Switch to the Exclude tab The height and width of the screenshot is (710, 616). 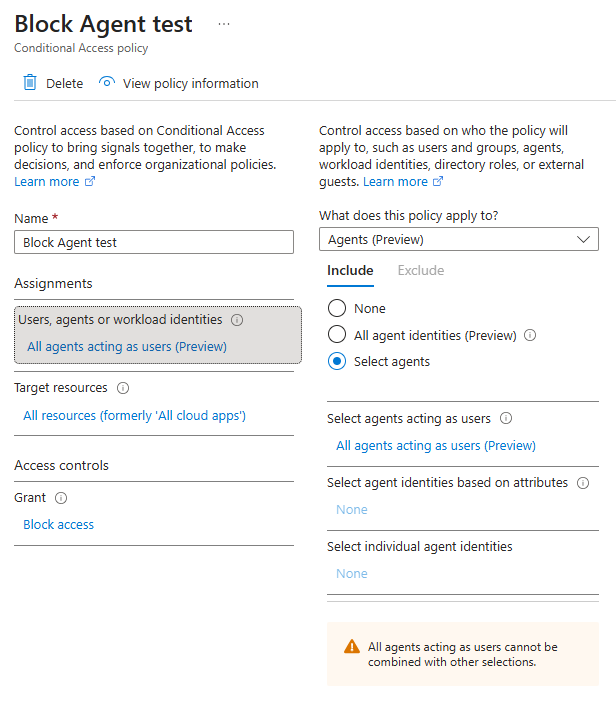click(x=421, y=271)
